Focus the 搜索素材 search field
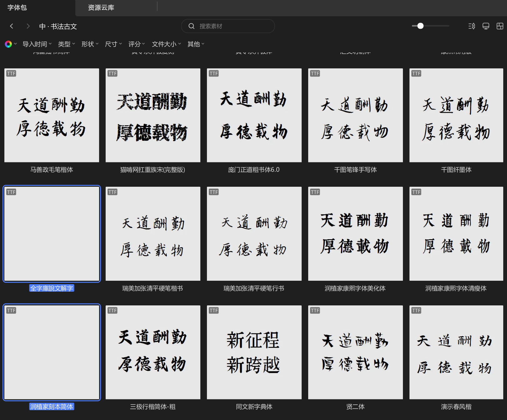This screenshot has width=507, height=420. click(x=228, y=26)
